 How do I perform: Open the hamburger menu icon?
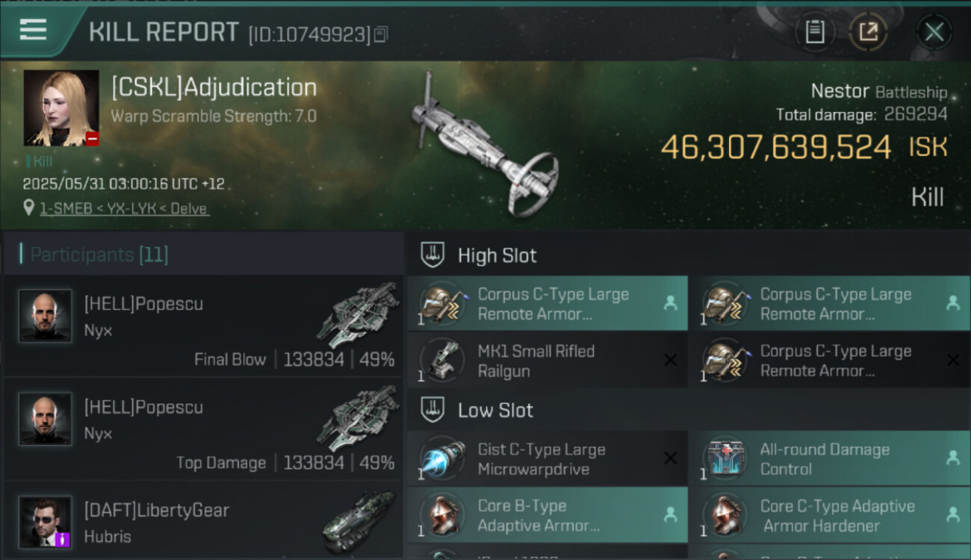coord(34,30)
